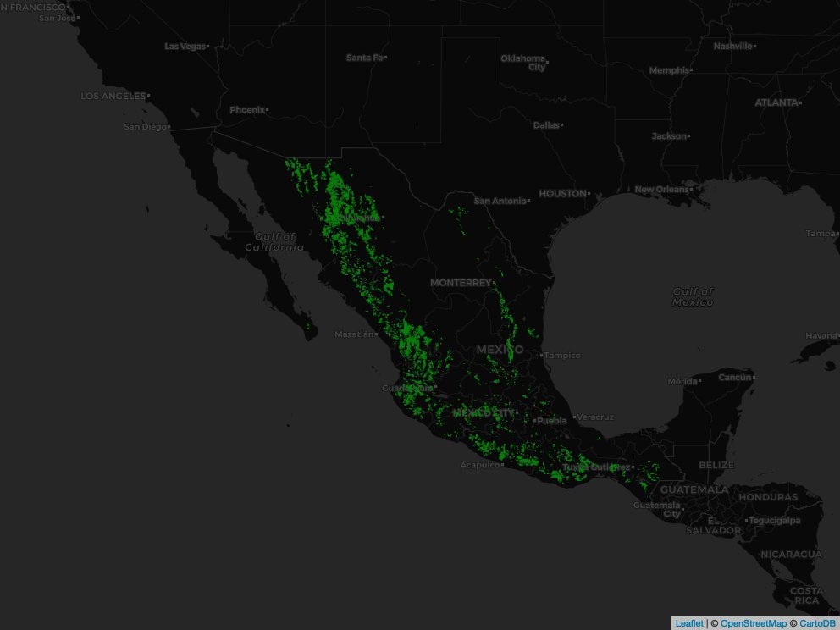The width and height of the screenshot is (840, 630).
Task: Click the Los Angeles city label
Action: pos(113,96)
